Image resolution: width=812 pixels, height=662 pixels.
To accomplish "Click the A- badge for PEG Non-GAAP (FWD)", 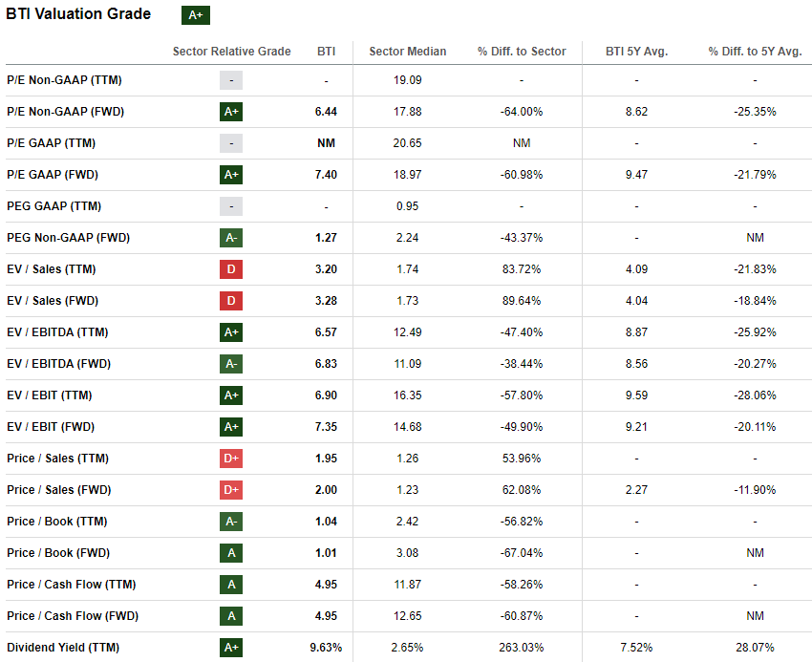I will (x=230, y=238).
